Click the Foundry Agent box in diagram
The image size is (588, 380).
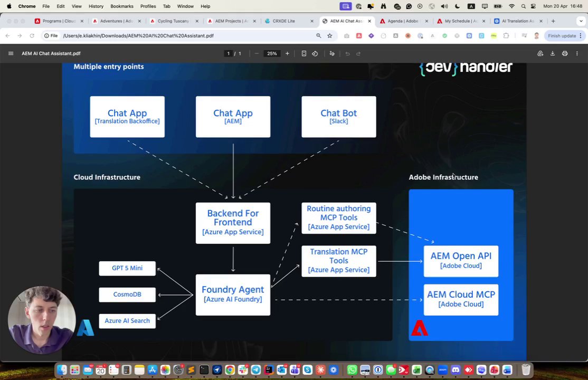233,294
